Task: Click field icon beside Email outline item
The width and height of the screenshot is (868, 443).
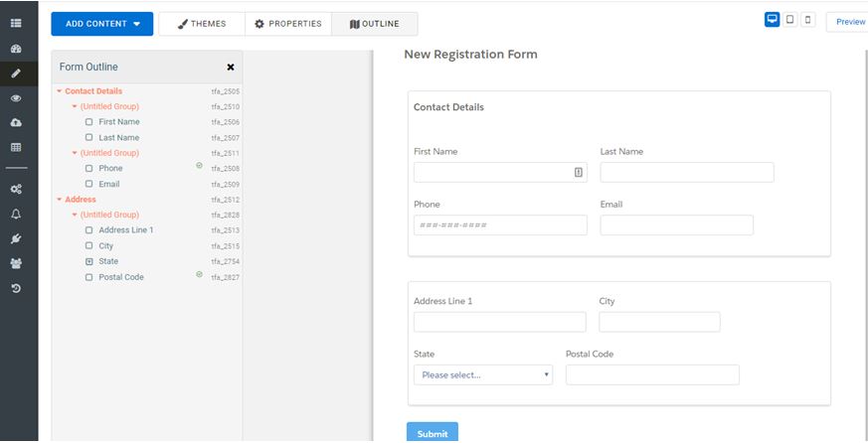Action: point(88,184)
